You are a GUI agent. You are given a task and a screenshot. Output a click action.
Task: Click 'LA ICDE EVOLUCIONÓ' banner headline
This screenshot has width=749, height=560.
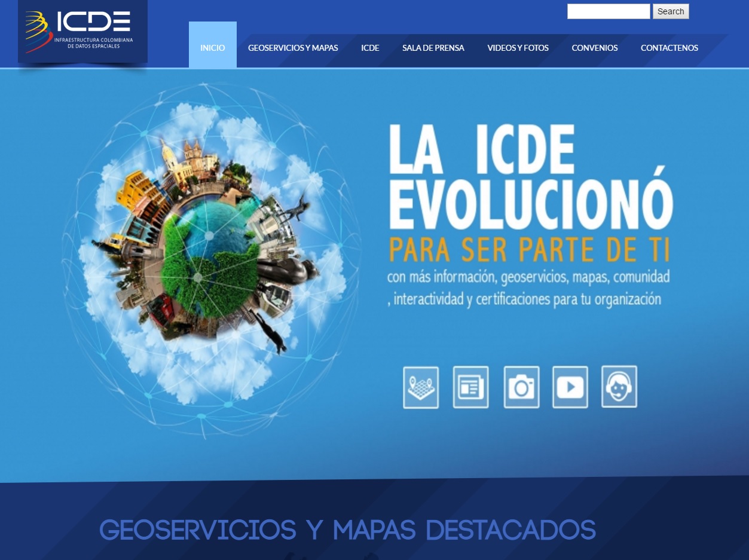point(531,176)
